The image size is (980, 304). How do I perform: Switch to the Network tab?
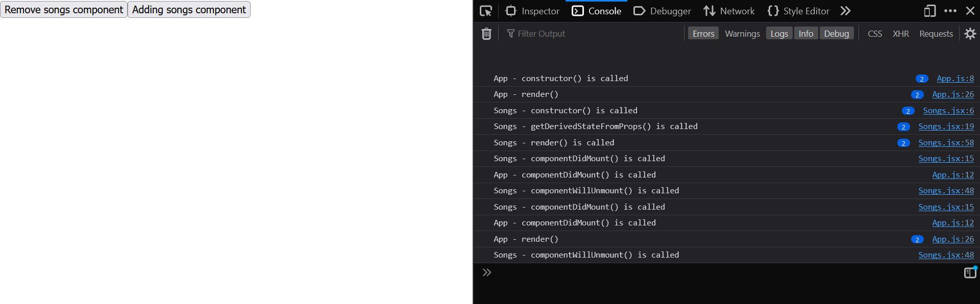coord(729,11)
